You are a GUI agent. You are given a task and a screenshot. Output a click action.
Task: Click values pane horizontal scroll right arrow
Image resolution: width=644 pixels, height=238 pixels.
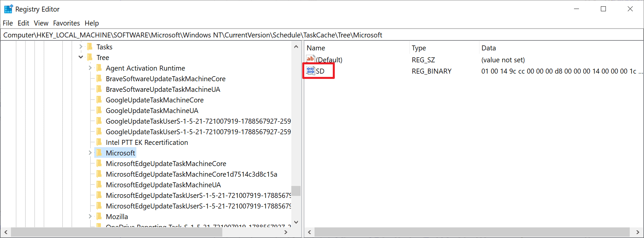(x=637, y=232)
